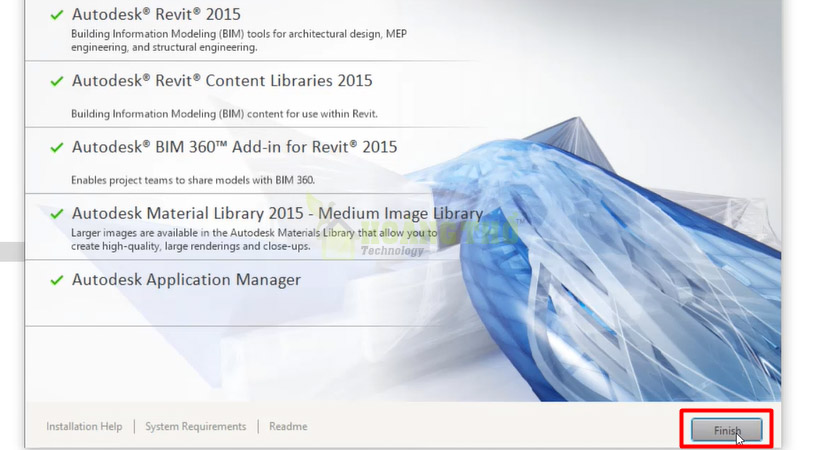Click description starting 'Larger images are available'

point(254,240)
